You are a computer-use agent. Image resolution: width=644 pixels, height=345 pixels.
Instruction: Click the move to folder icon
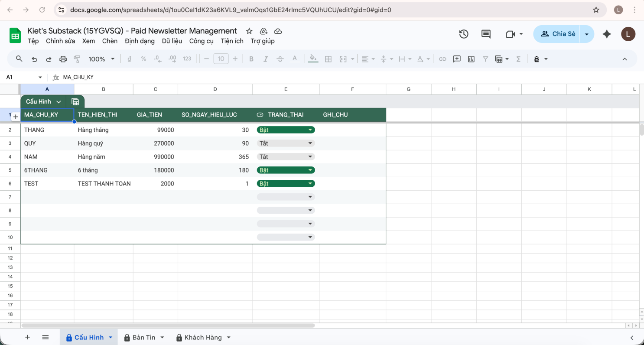point(263,31)
